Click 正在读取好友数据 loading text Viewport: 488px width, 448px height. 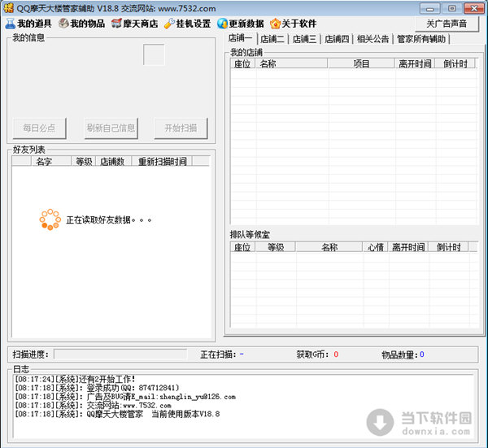(x=109, y=220)
